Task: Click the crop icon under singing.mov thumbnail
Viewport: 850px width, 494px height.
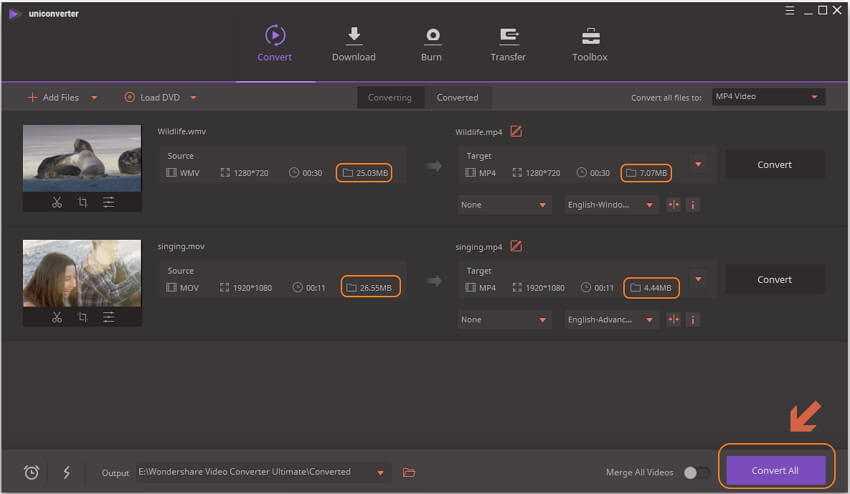Action: point(82,317)
